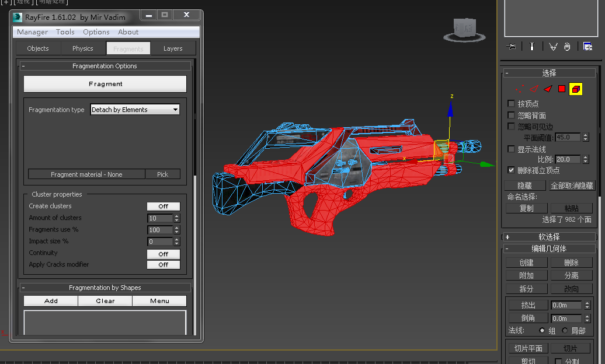This screenshot has height=364, width=605.
Task: Toggle Create clusters Off button
Action: point(163,206)
